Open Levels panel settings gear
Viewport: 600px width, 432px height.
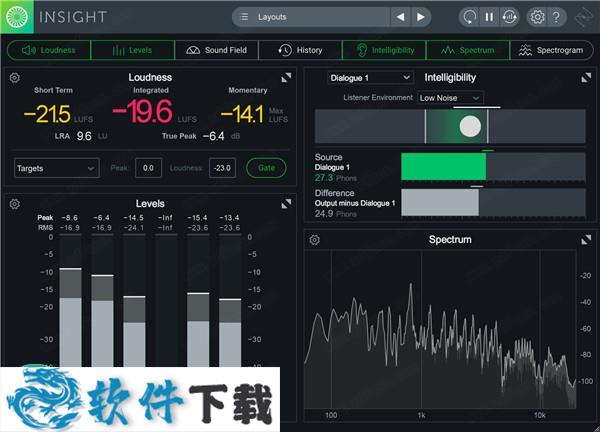(x=15, y=204)
